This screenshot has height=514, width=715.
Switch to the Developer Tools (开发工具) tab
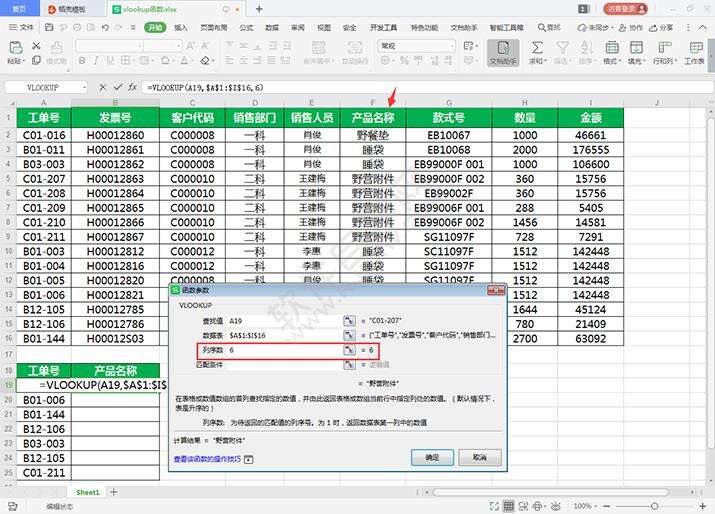[x=383, y=27]
